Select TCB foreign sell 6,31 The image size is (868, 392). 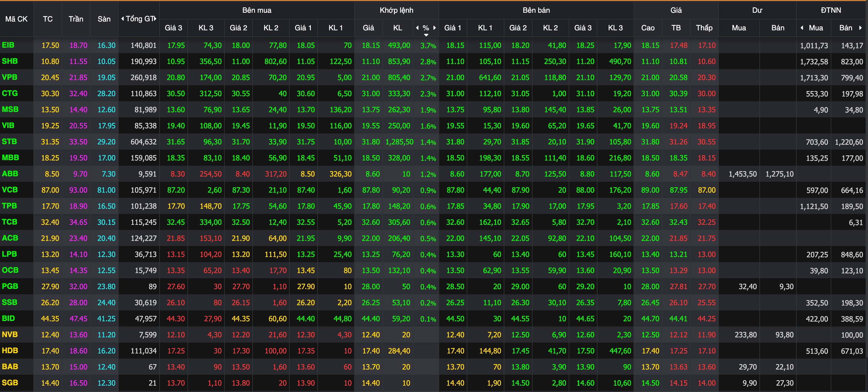[856, 222]
